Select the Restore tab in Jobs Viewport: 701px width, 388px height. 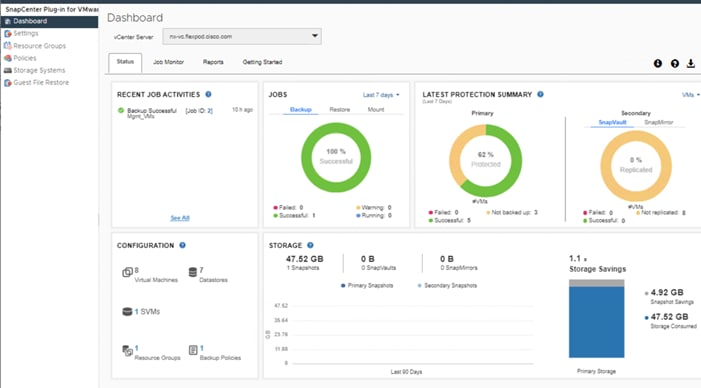pyautogui.click(x=340, y=110)
